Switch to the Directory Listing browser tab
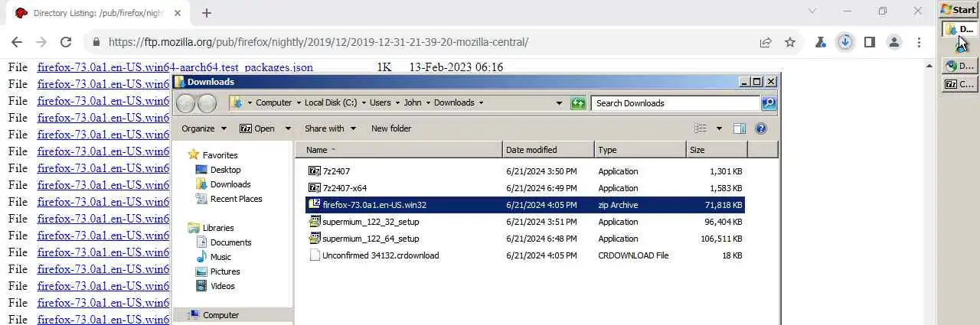 [100, 13]
